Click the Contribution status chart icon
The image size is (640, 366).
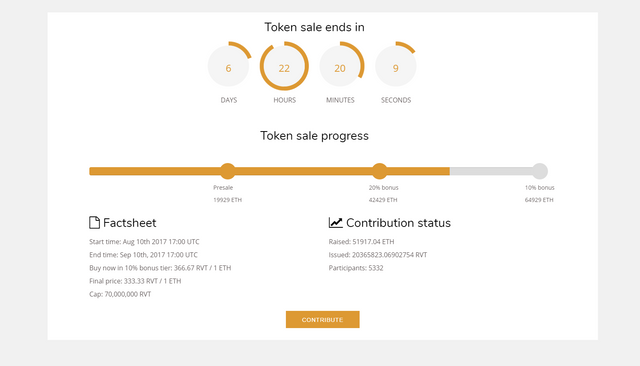(x=336, y=222)
